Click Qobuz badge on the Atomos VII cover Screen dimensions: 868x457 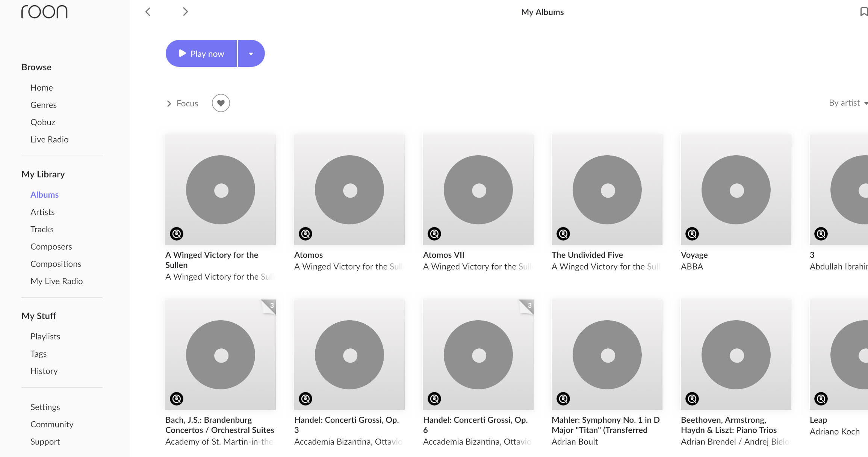(434, 234)
